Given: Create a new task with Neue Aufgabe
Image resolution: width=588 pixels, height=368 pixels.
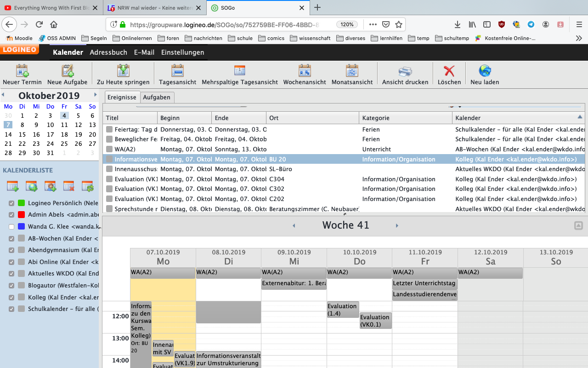Looking at the screenshot, I should tap(68, 71).
